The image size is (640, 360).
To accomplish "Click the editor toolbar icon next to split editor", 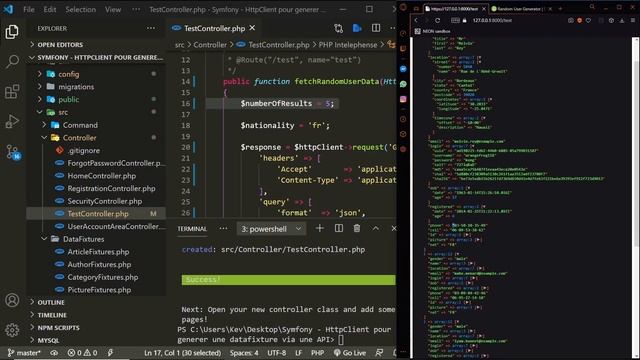I will click(357, 28).
